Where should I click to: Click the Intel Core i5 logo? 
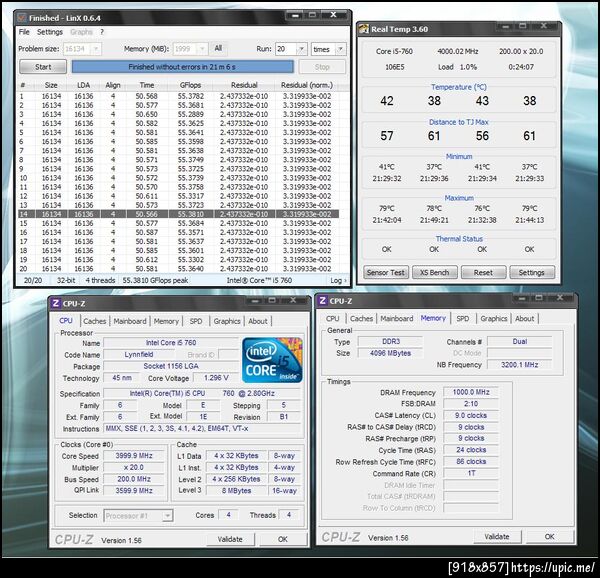[272, 360]
